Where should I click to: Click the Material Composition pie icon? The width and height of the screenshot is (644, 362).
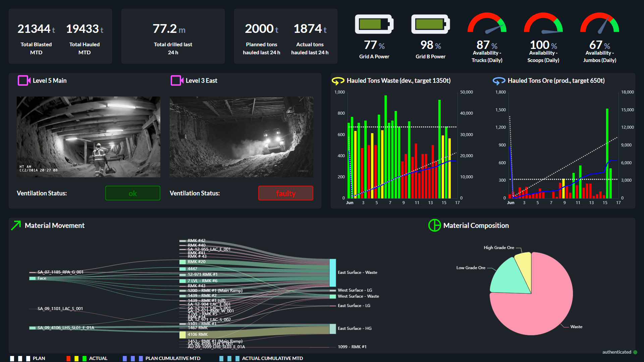434,225
